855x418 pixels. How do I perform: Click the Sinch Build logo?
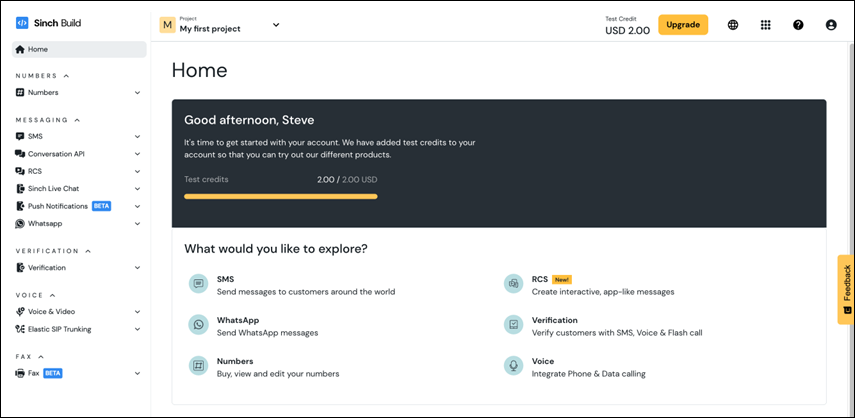pyautogui.click(x=49, y=22)
